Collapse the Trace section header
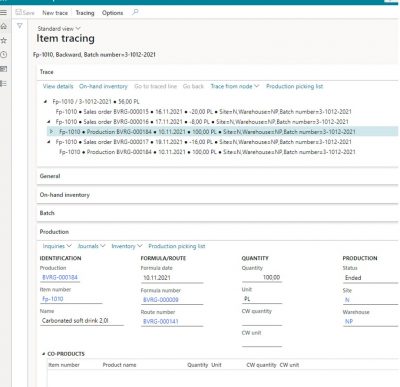 [x=217, y=72]
